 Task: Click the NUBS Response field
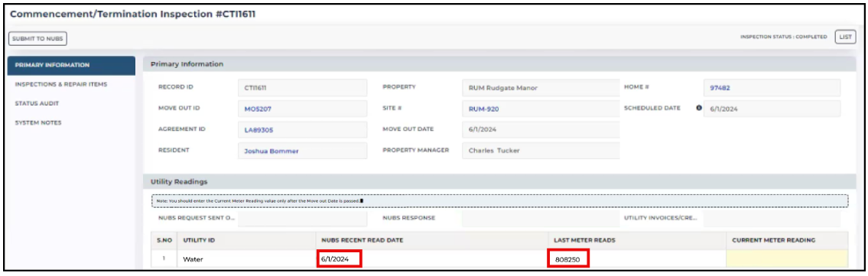point(541,218)
